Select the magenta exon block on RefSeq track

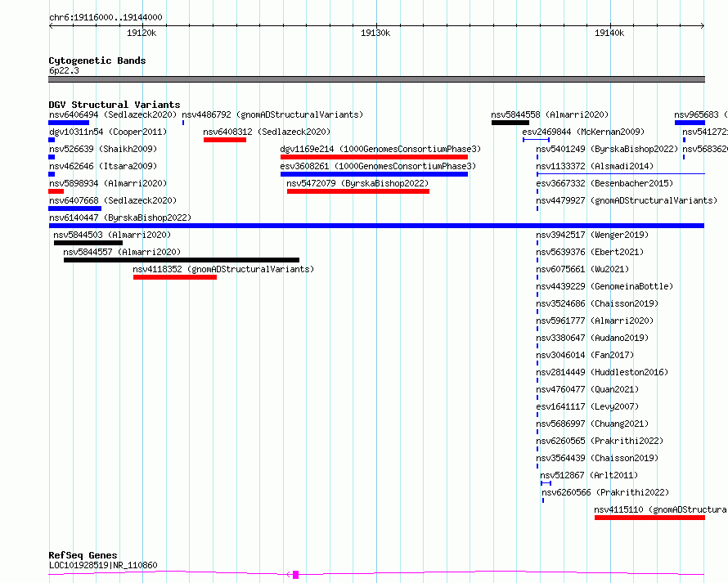click(296, 575)
